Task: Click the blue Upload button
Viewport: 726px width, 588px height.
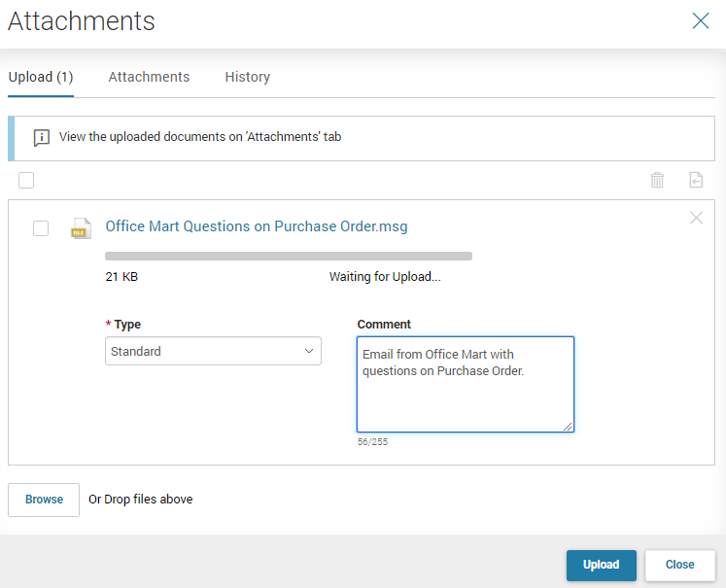Action: click(x=601, y=565)
